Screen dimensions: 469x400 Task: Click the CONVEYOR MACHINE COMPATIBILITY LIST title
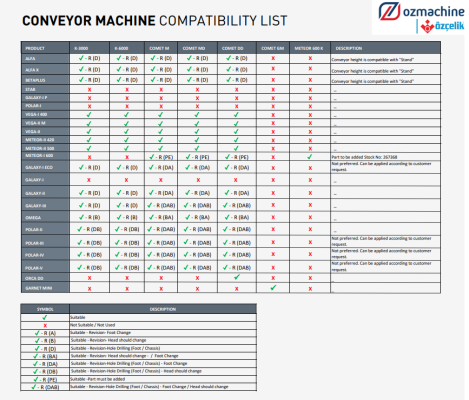tap(154, 21)
